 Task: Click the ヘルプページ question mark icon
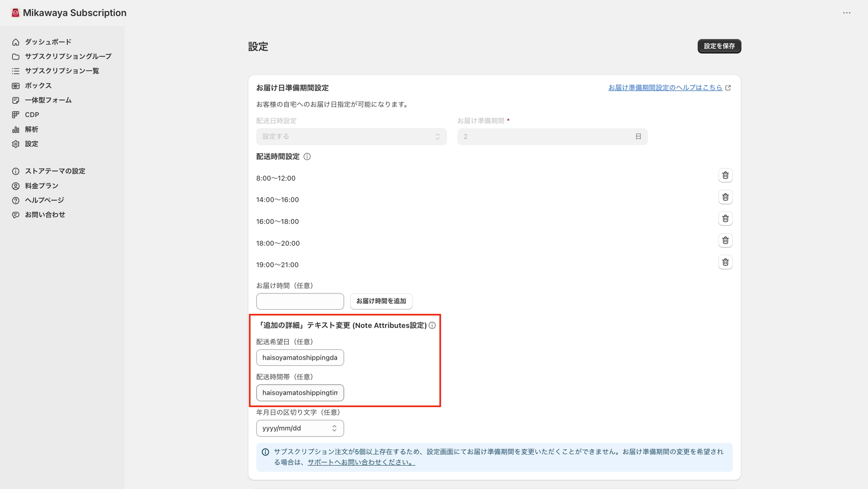click(x=16, y=200)
